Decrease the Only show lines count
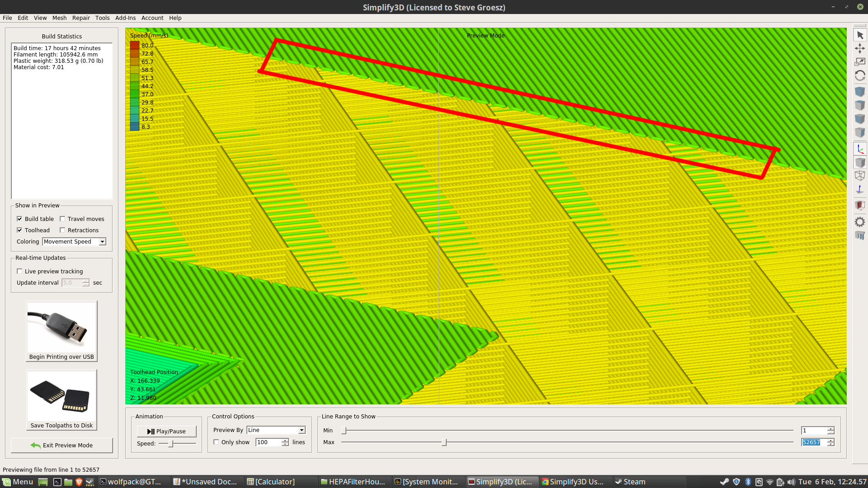The image size is (868, 488). point(285,444)
